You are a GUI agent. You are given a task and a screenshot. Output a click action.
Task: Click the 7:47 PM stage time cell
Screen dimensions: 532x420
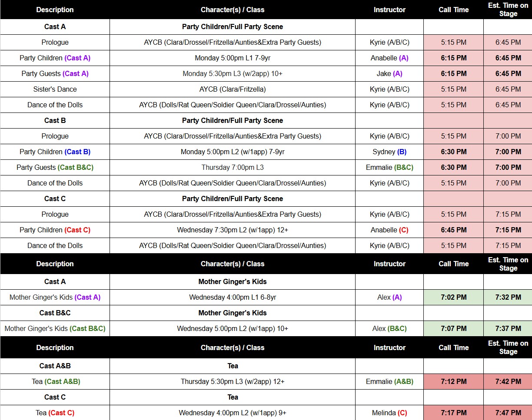[508, 413]
